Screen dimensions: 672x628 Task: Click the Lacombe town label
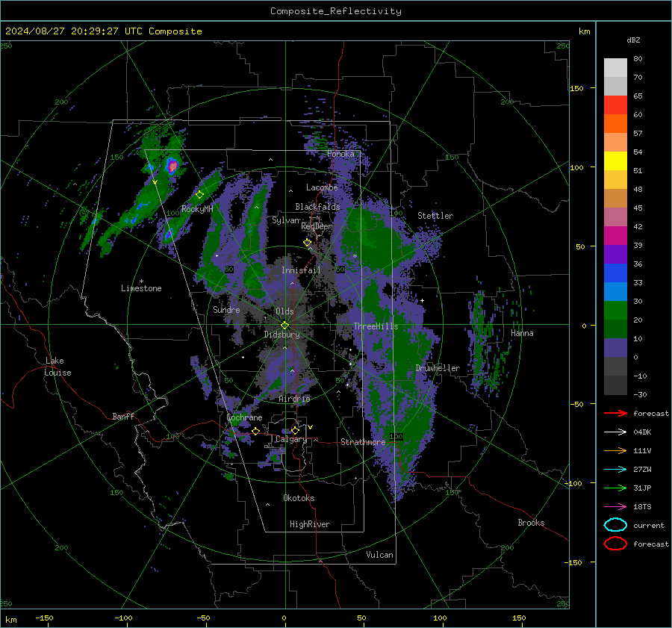(x=322, y=187)
